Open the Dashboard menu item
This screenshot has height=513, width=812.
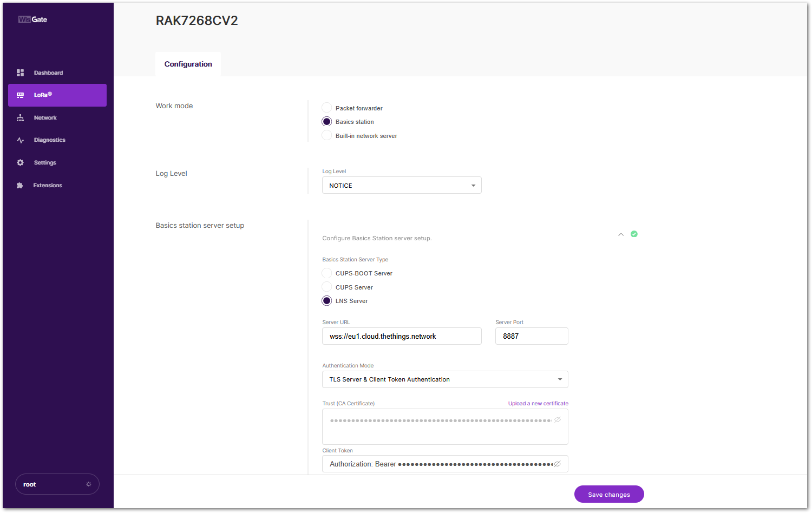57,73
